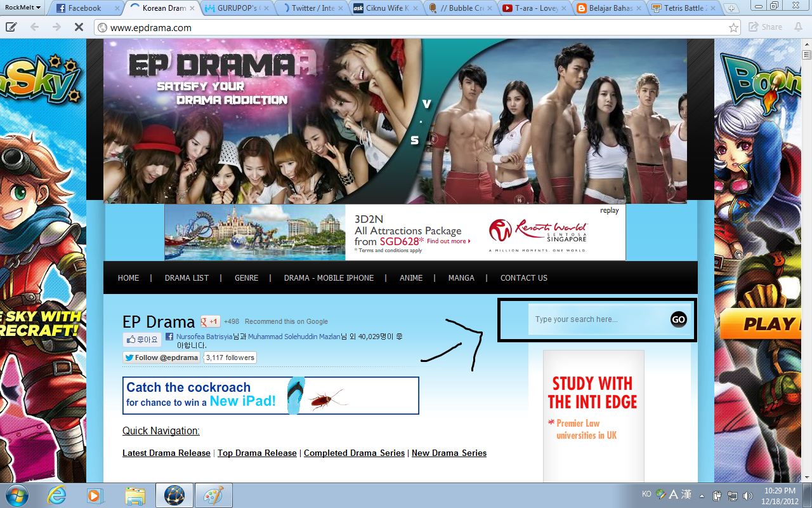
Task: Open DRAMA - MOBILE IPHONE menu item
Action: (329, 278)
